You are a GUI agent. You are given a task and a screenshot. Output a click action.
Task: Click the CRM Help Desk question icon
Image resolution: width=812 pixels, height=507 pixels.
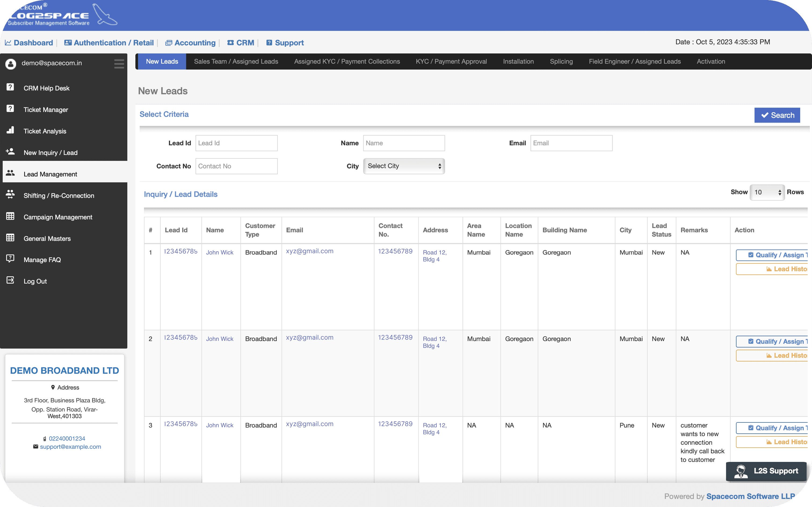coord(10,87)
